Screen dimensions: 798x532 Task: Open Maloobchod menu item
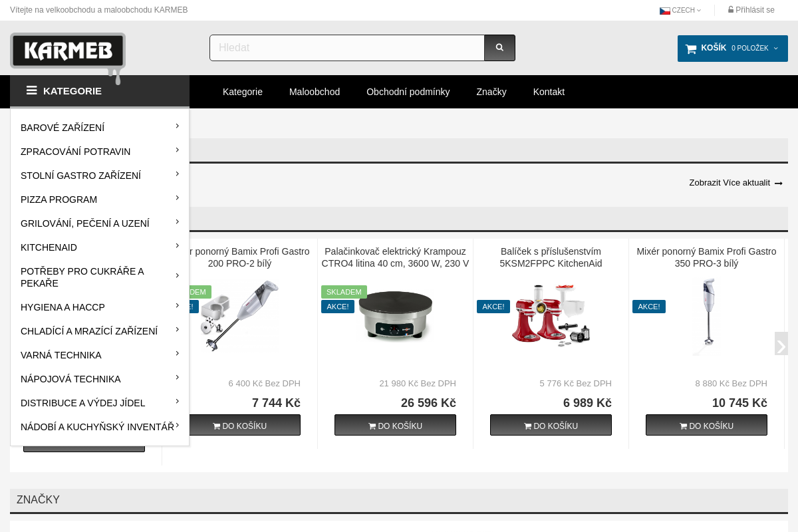pos(315,92)
